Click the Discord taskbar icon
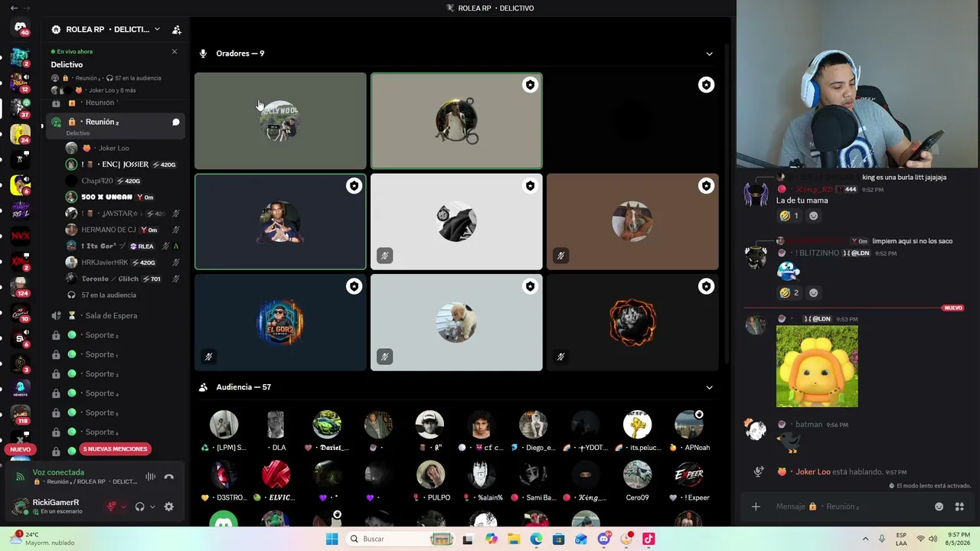Viewport: 980px width, 551px height. 604,539
